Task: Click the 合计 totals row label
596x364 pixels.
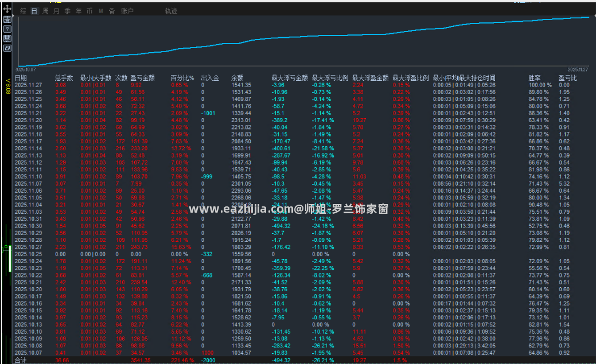Action: coord(21,360)
